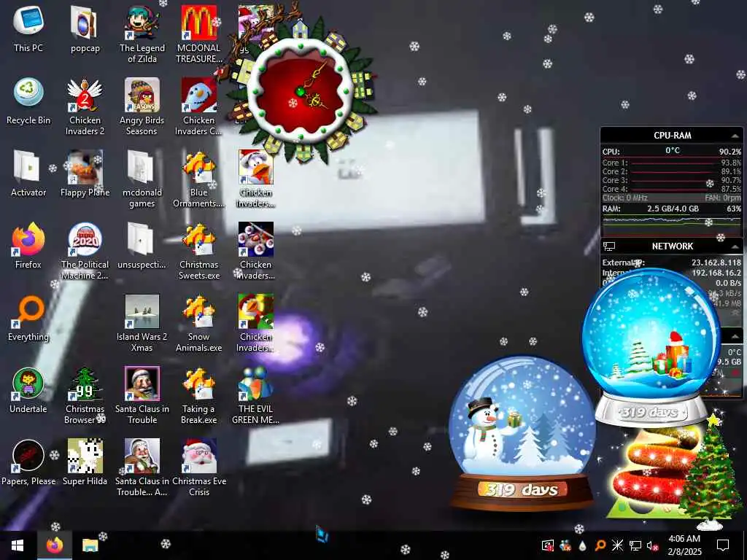The height and width of the screenshot is (560, 747).
Task: Select the Santa Claus in Trouble shortcut
Action: coord(142,395)
